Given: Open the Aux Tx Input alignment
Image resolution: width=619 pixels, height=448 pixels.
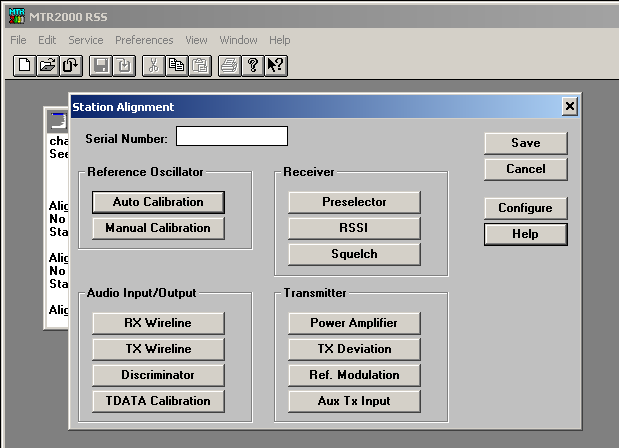Looking at the screenshot, I should click(x=354, y=401).
